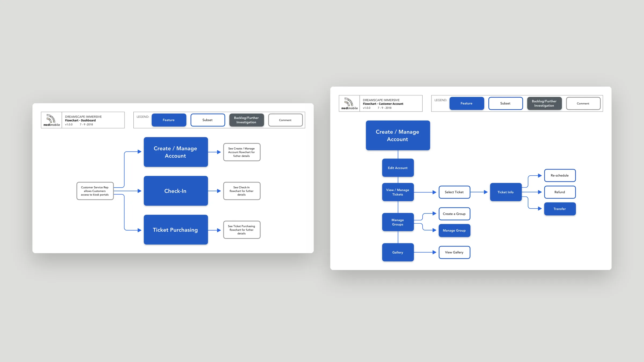This screenshot has width=644, height=362.
Task: Click the medlmobile logo in the Customer Account flowchart
Action: coord(349,104)
